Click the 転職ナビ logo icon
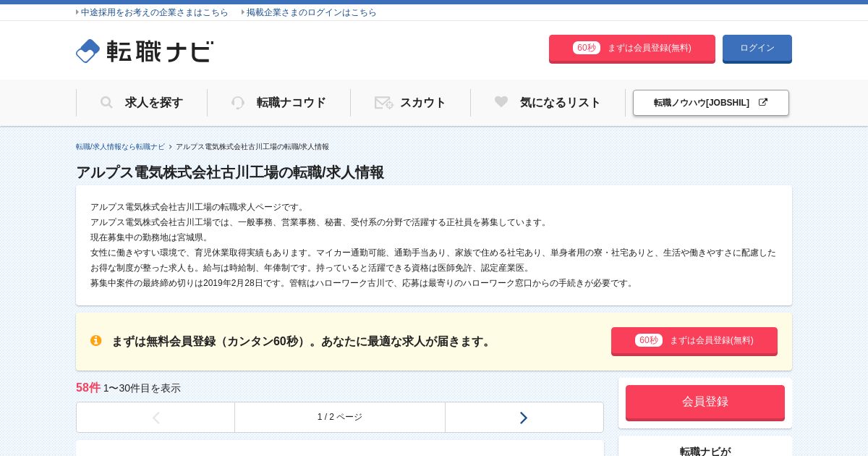 click(x=88, y=51)
